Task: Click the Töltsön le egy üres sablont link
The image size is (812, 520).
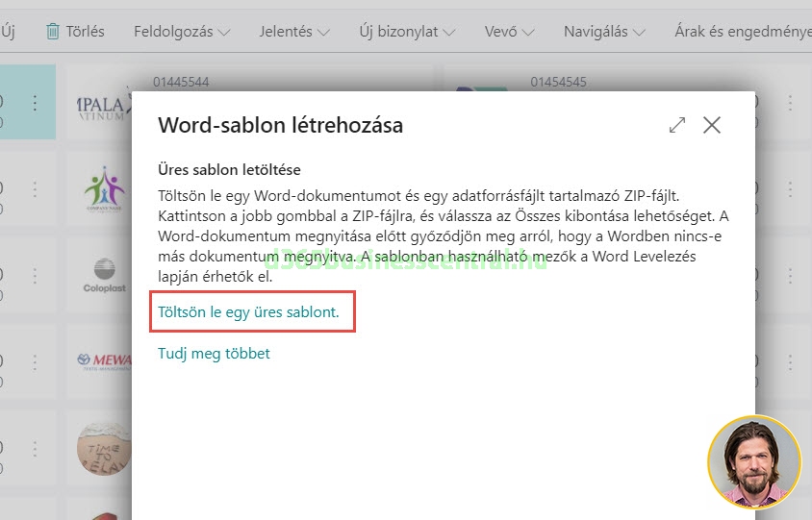Action: point(248,312)
